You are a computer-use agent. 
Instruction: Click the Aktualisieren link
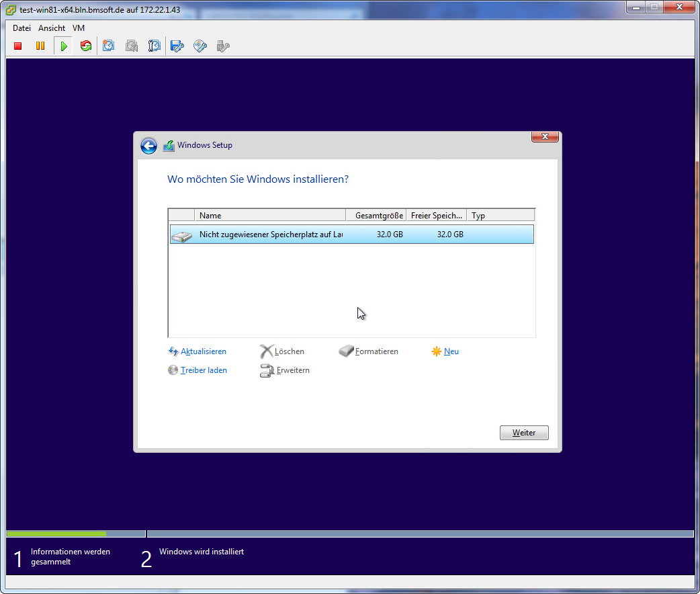coord(203,351)
